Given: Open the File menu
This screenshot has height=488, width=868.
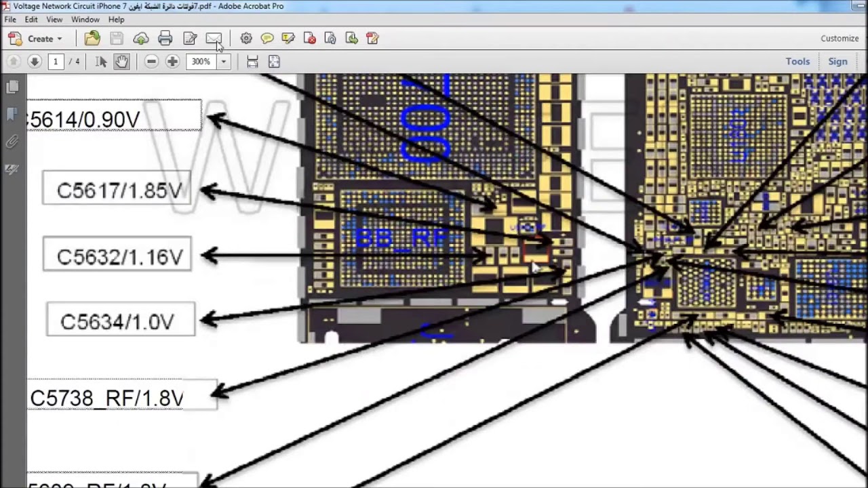Looking at the screenshot, I should (x=10, y=20).
